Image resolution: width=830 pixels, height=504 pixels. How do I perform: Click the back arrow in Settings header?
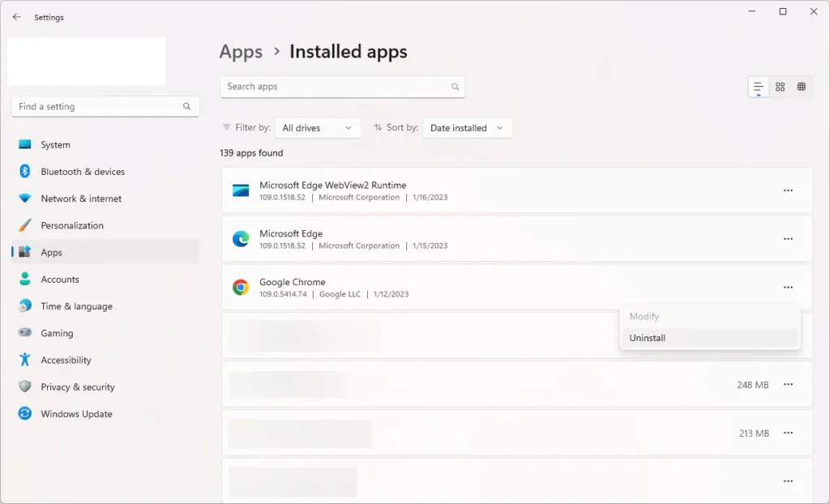[17, 17]
